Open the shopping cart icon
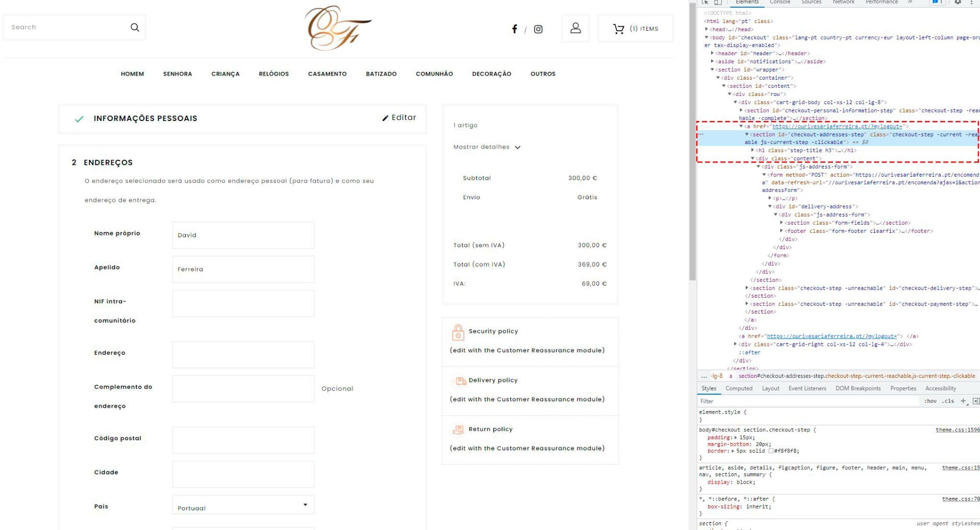This screenshot has height=530, width=980. pos(619,29)
